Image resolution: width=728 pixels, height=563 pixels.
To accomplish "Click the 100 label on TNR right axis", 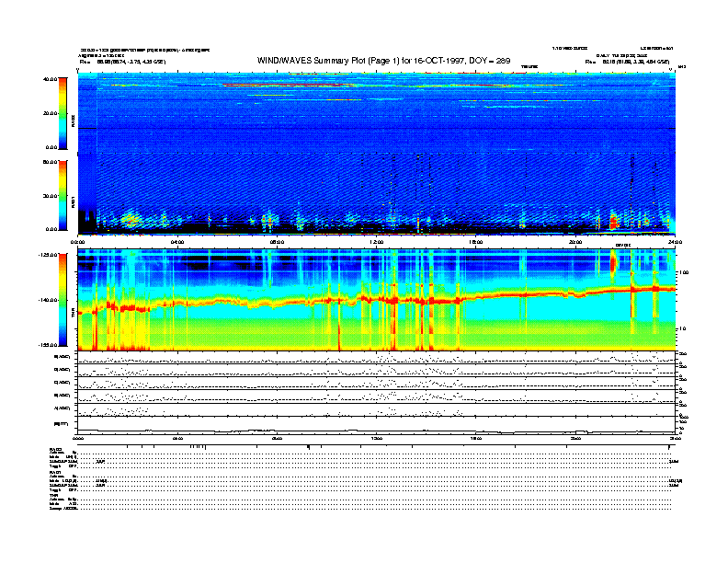I will tap(684, 272).
